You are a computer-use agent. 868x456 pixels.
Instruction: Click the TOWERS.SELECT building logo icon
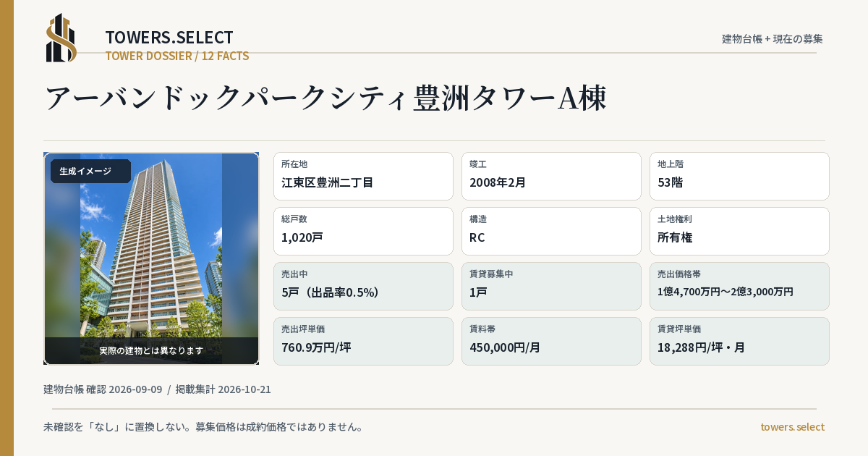point(61,38)
